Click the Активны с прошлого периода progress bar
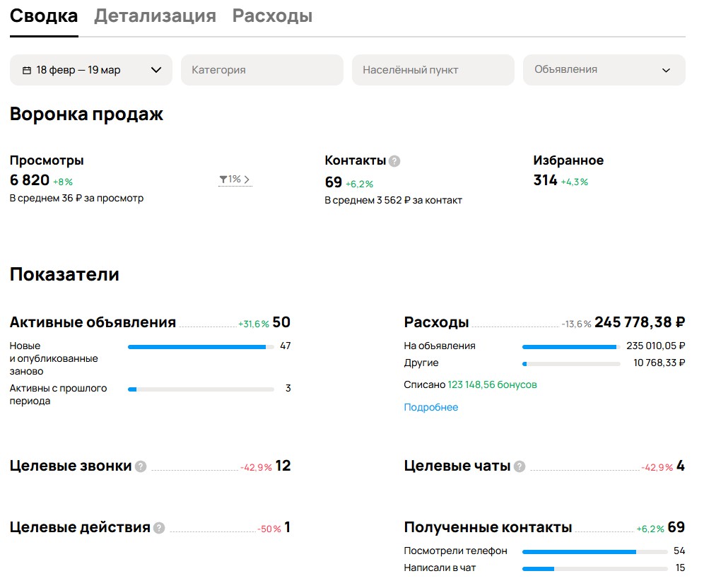This screenshot has width=704, height=588. click(x=201, y=389)
